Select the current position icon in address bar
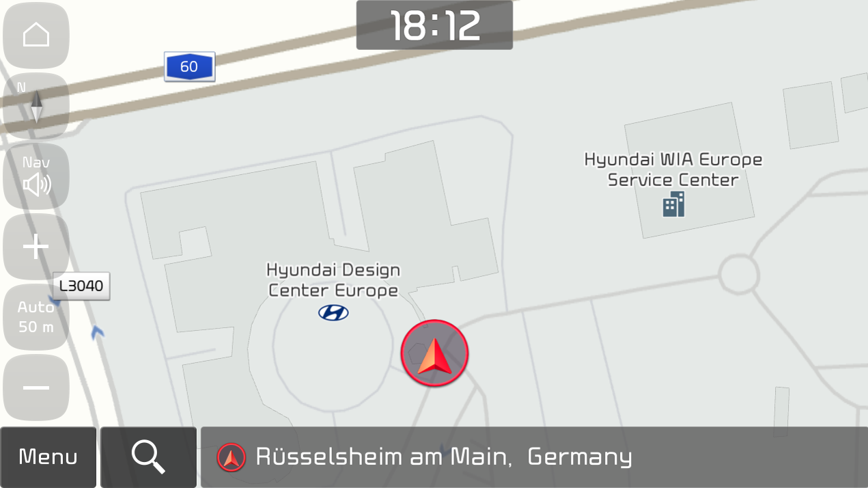This screenshot has width=868, height=488. tap(232, 457)
